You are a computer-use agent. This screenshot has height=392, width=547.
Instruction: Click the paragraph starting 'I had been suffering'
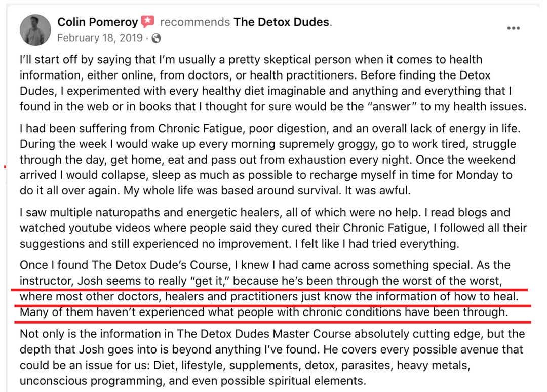click(x=270, y=160)
